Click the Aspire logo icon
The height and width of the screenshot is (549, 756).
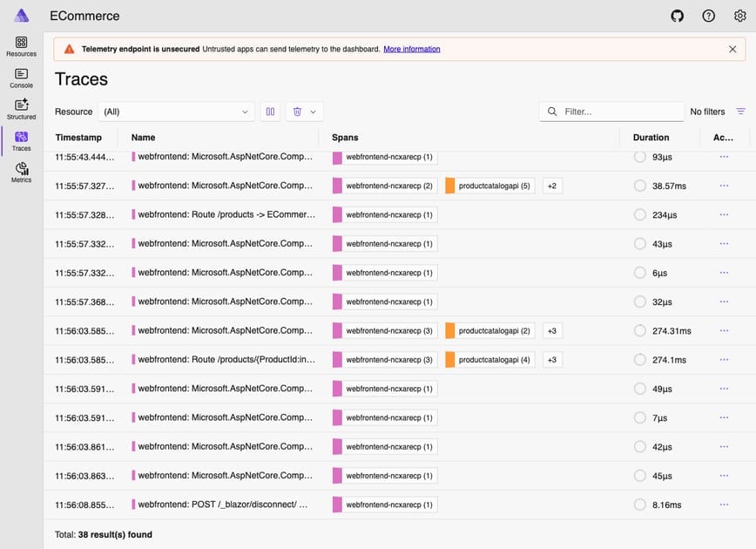click(x=21, y=16)
